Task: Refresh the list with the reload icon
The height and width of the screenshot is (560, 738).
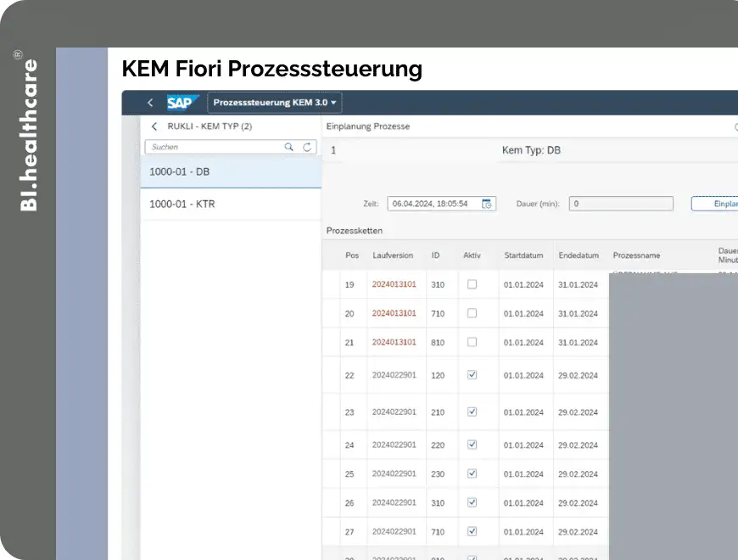Action: [x=307, y=147]
